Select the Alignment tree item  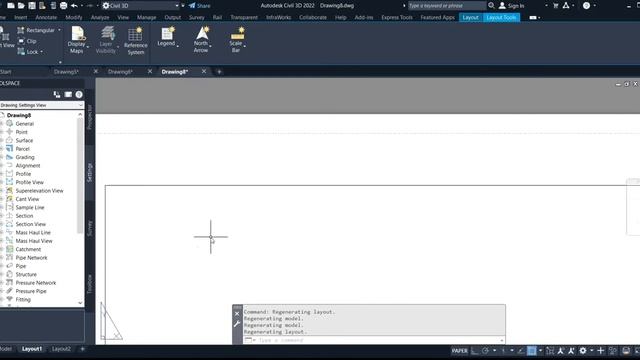click(28, 166)
